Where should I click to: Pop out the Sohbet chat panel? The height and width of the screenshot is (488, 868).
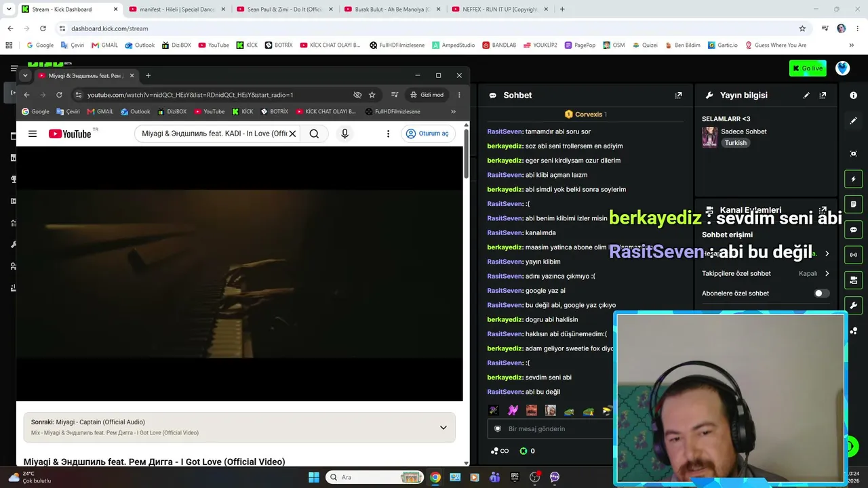click(678, 96)
